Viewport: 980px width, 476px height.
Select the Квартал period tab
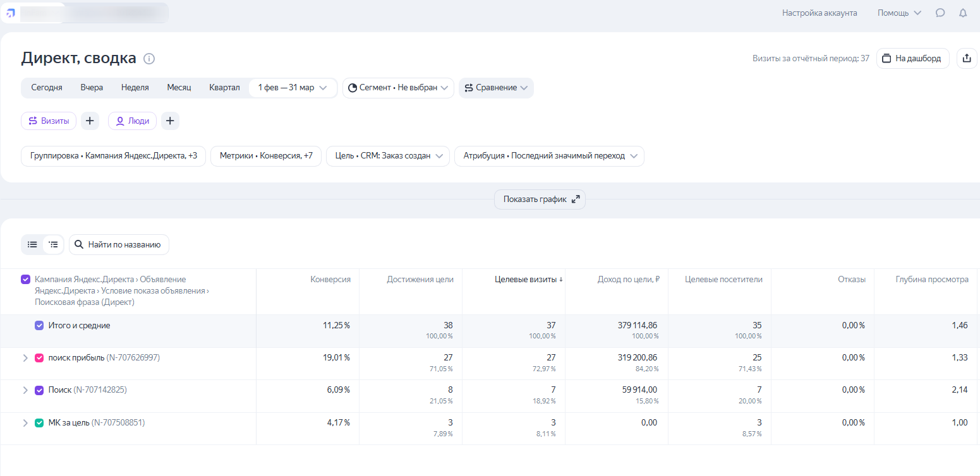coord(224,88)
